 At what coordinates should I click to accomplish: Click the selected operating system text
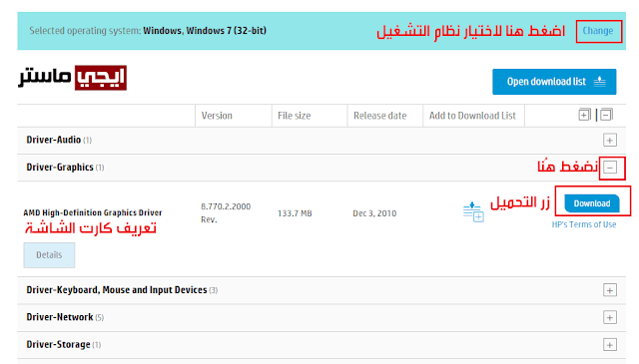coord(148,31)
